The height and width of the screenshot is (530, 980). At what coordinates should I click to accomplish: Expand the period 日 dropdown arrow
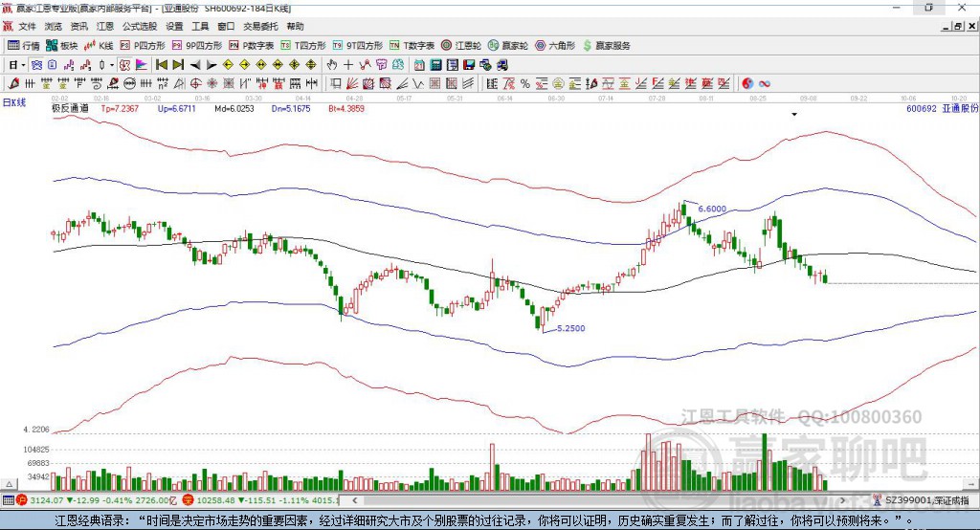click(x=23, y=65)
